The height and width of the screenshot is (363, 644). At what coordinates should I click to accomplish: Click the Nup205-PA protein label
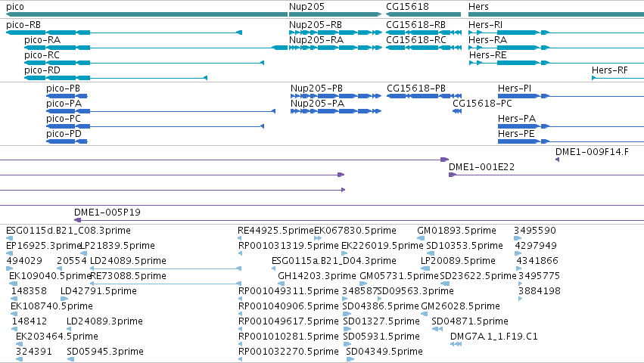(x=318, y=104)
